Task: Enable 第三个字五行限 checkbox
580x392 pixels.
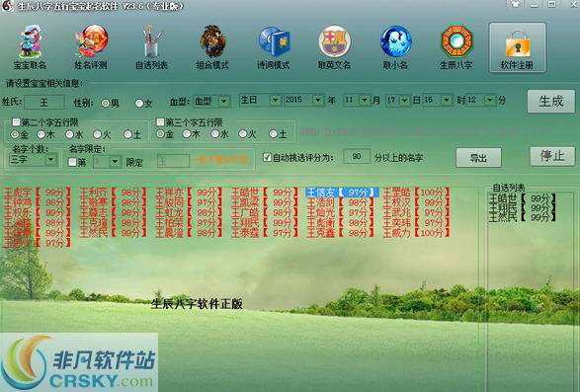Action: 160,121
